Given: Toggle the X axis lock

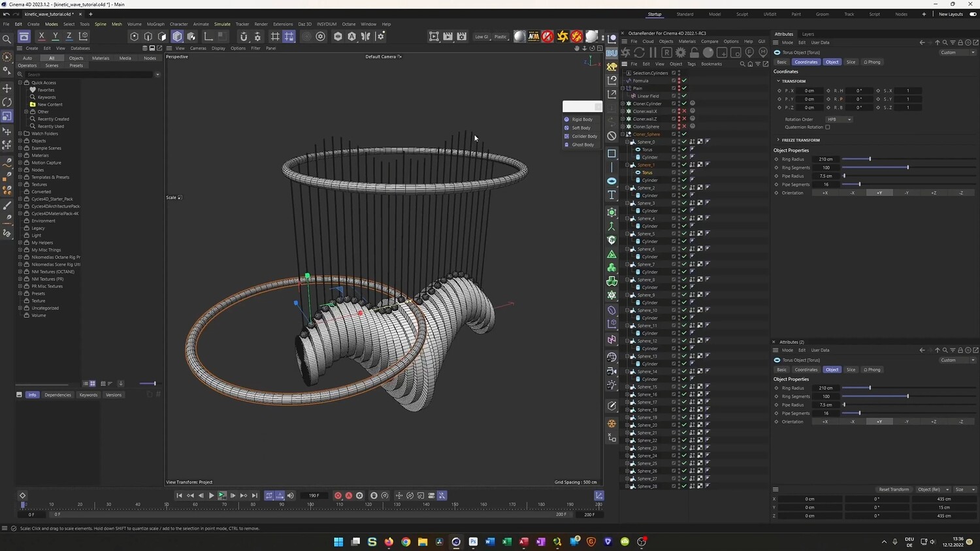Looking at the screenshot, I should point(41,37).
